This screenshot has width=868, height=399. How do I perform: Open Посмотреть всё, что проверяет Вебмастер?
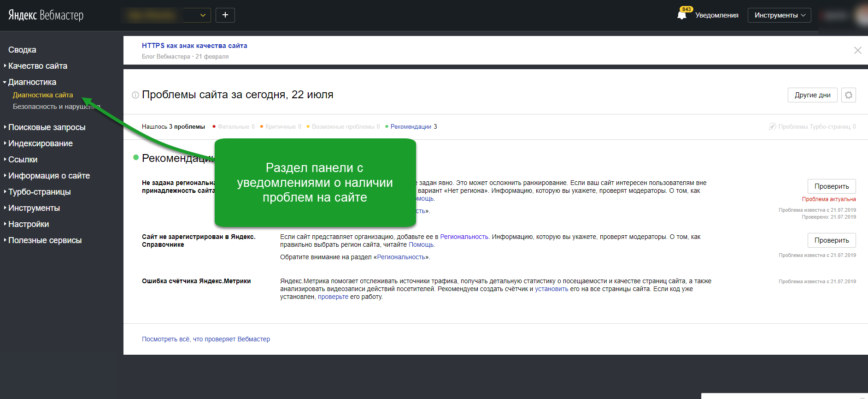pos(206,339)
